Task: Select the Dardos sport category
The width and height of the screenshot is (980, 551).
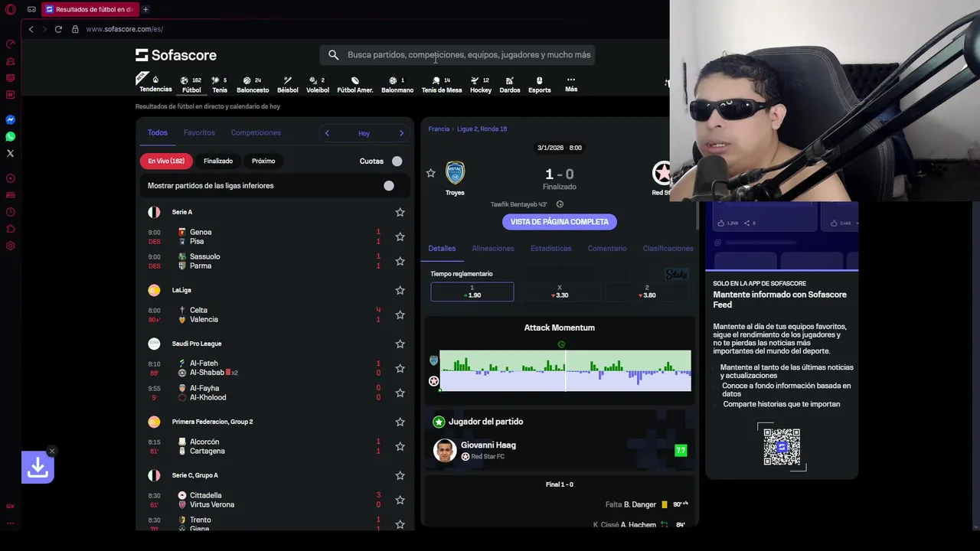Action: (510, 84)
